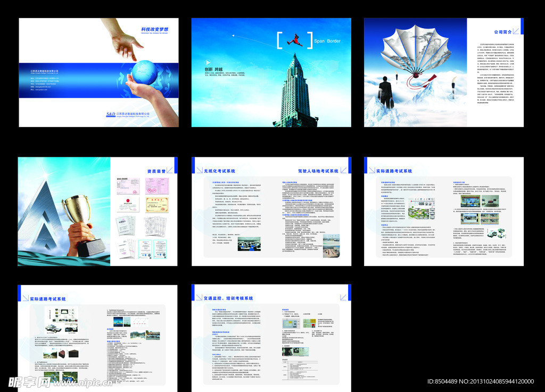Open the 科技改变梦想 cover page thumbnail
Viewport: 545px width, 392px height.
pyautogui.click(x=98, y=72)
